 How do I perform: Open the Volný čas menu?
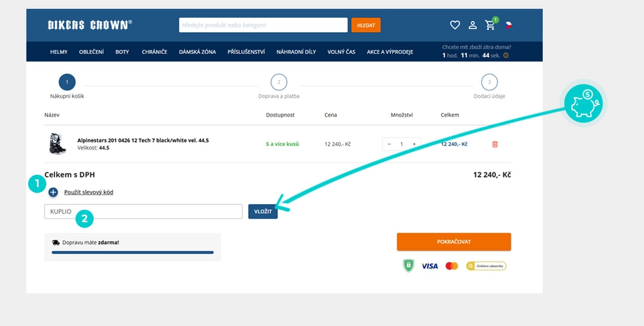click(341, 52)
